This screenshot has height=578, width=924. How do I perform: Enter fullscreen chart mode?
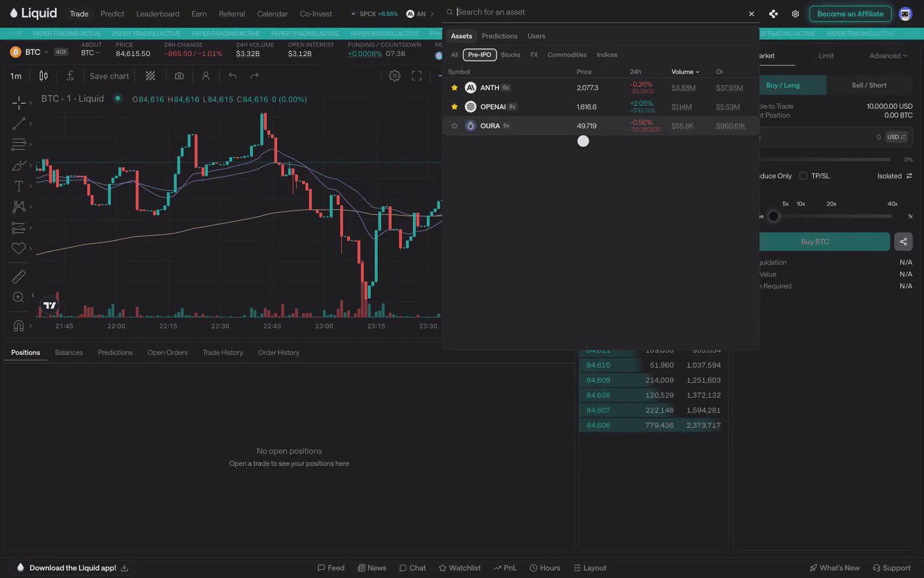coord(416,76)
